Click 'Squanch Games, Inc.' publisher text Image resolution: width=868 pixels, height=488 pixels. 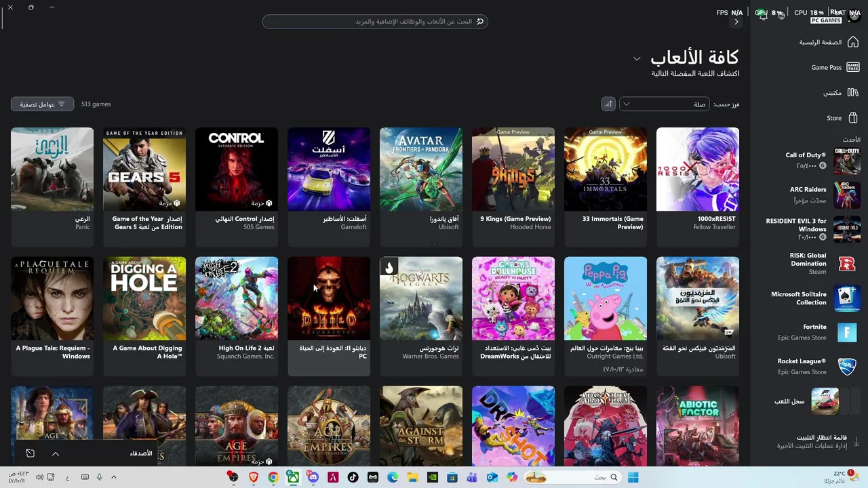(245, 357)
